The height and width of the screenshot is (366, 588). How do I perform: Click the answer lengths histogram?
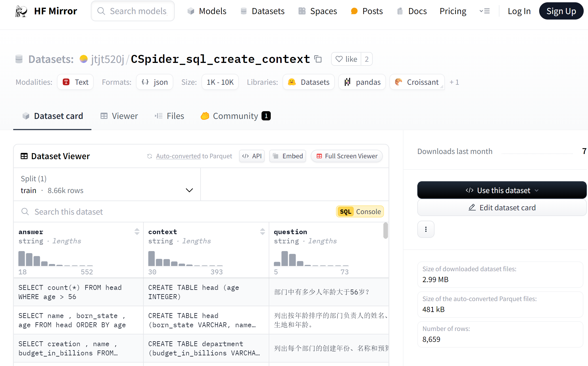pyautogui.click(x=56, y=259)
